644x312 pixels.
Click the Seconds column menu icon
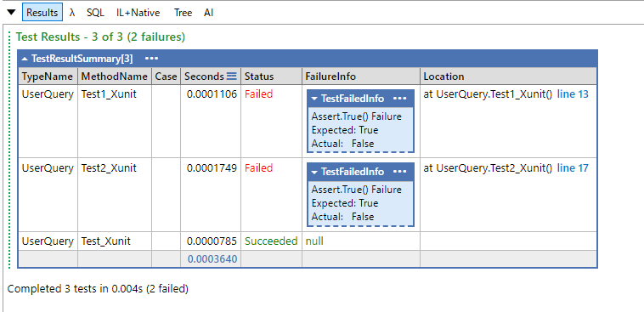[232, 76]
